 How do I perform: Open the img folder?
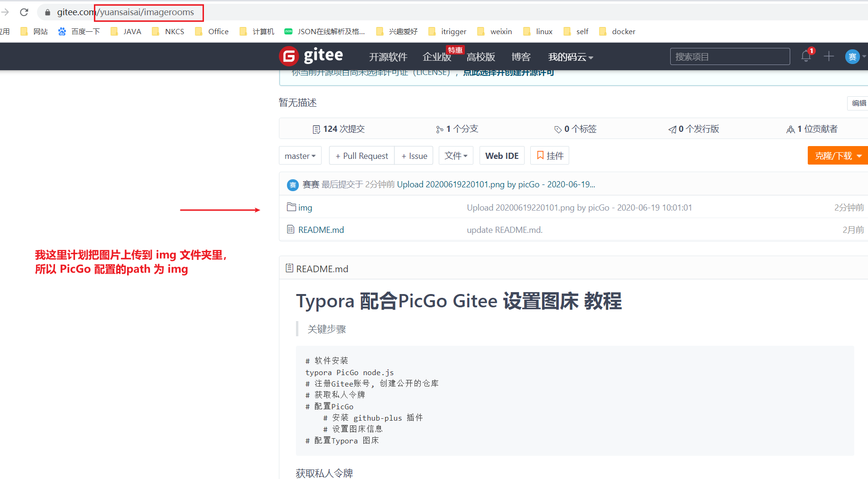(305, 208)
